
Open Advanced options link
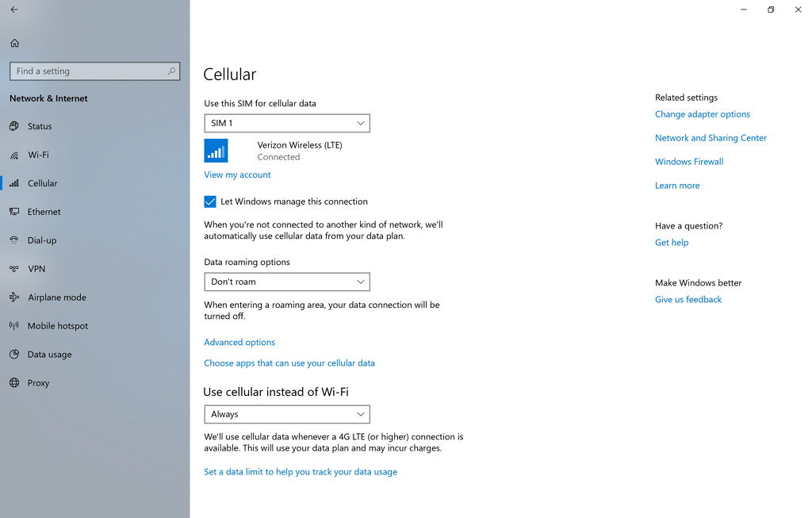[x=239, y=342]
